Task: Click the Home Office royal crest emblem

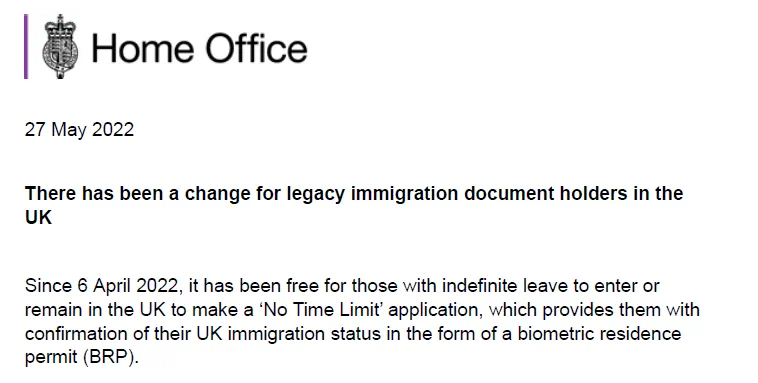Action: 60,46
